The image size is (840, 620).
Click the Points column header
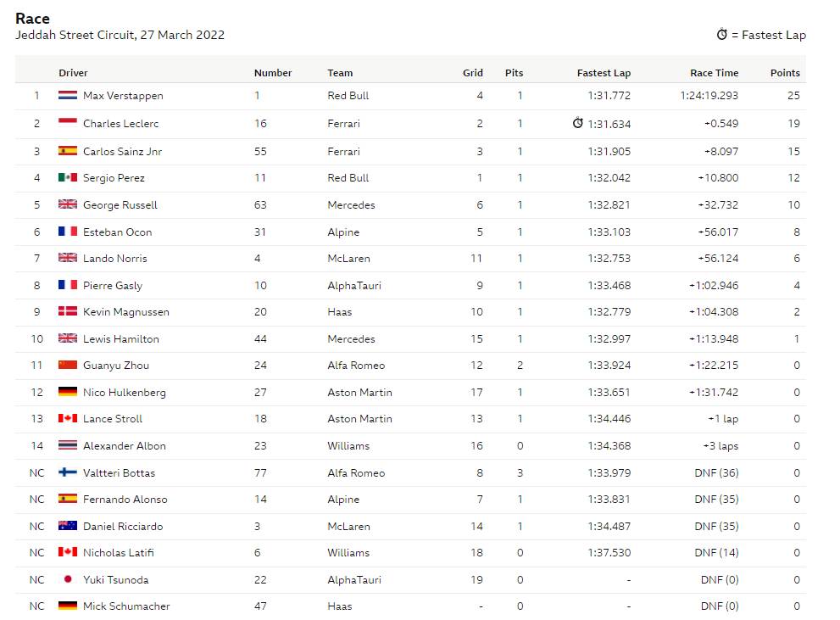[785, 73]
